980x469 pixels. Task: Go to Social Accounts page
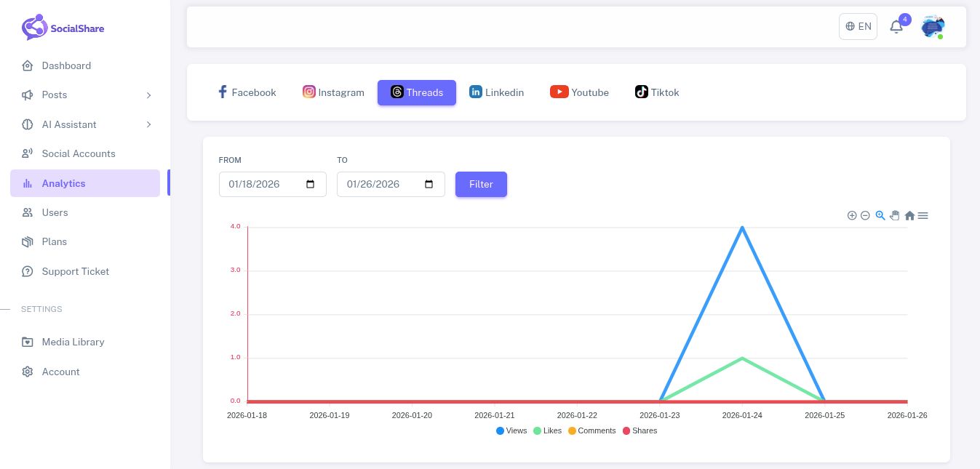tap(78, 153)
